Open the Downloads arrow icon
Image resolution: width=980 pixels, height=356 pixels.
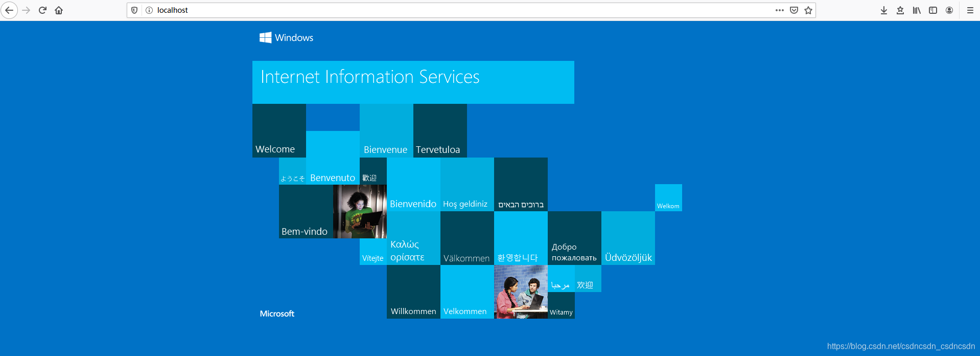point(883,10)
